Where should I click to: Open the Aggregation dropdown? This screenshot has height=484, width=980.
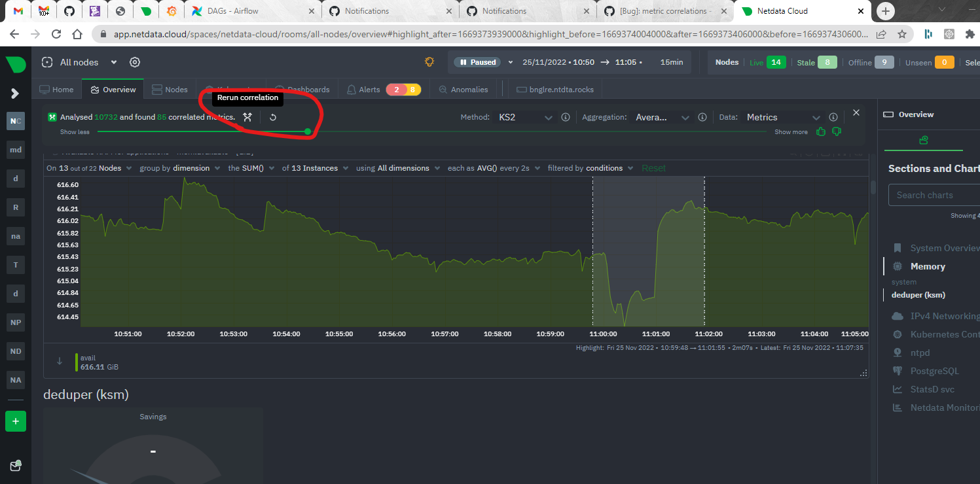[662, 118]
